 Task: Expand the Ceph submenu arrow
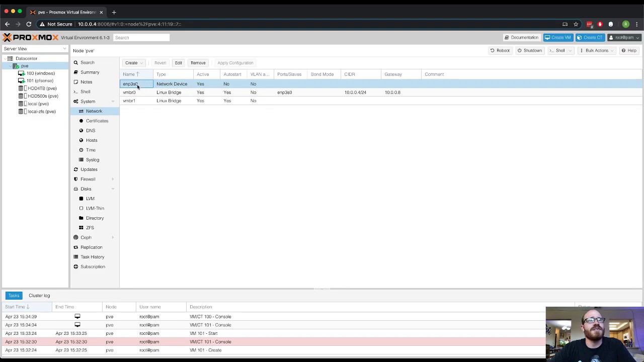coord(113,237)
